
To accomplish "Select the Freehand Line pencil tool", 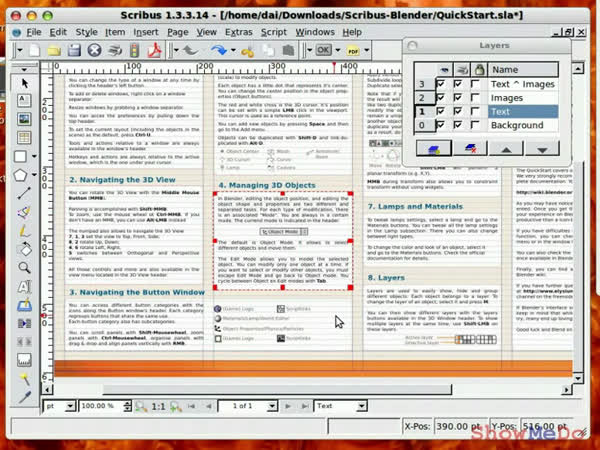I will click(24, 231).
